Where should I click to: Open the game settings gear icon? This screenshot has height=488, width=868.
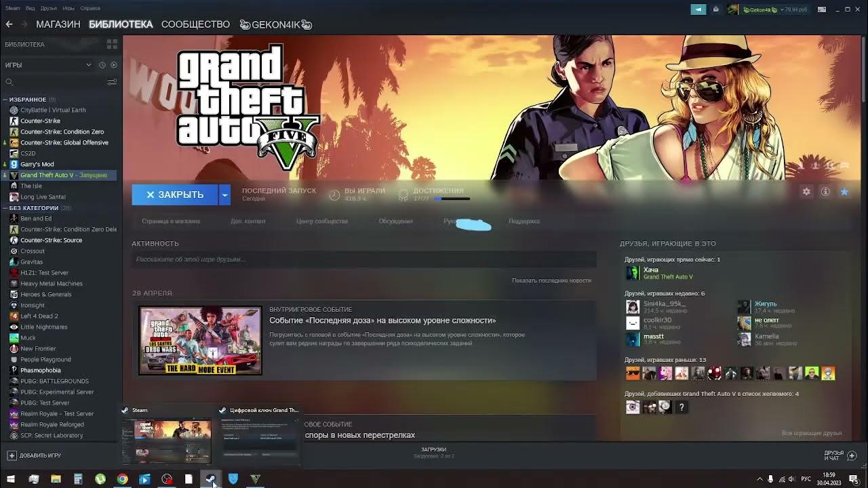click(x=806, y=192)
